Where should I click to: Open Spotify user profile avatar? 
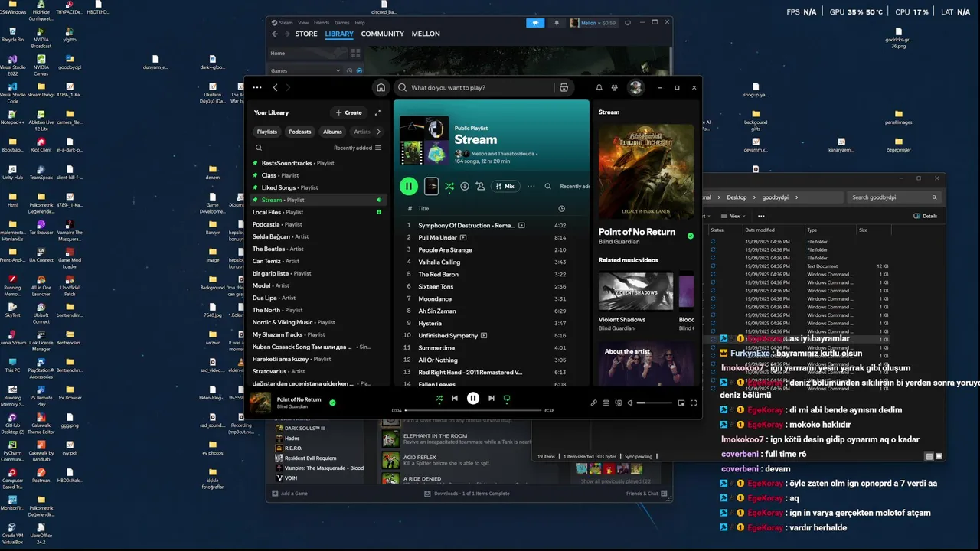(635, 87)
